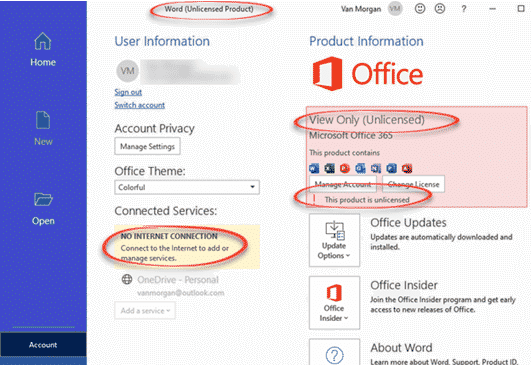Select the Account tab in sidebar
The width and height of the screenshot is (532, 366).
click(43, 345)
